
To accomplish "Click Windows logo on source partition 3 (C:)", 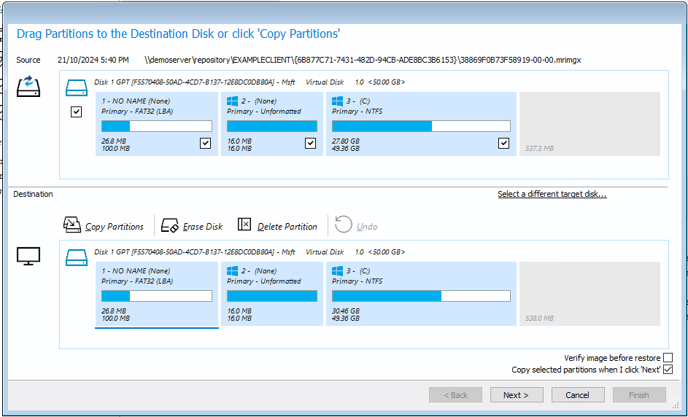I will (337, 101).
